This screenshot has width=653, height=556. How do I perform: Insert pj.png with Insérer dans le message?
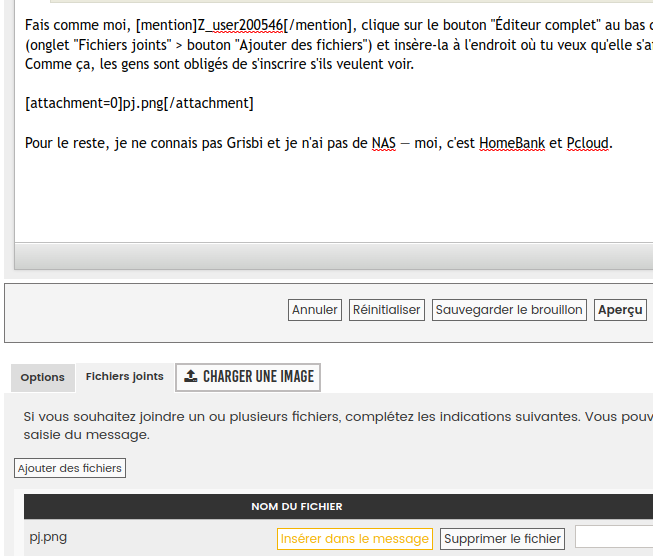point(354,539)
